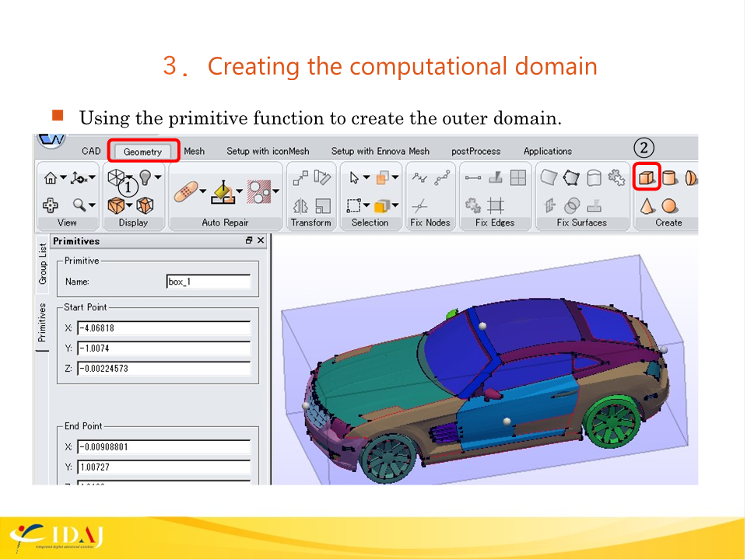This screenshot has height=560, width=747.
Task: Click the mirror icon in Transform
Action: [x=300, y=205]
